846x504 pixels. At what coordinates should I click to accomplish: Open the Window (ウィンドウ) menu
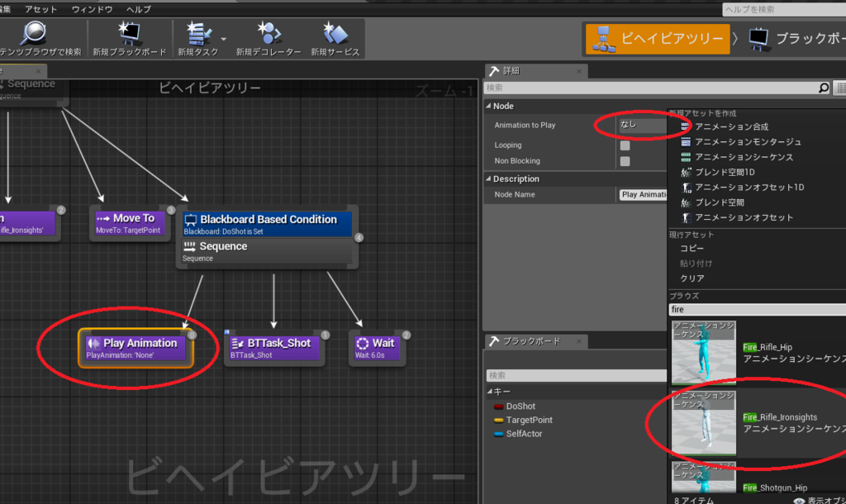(93, 9)
